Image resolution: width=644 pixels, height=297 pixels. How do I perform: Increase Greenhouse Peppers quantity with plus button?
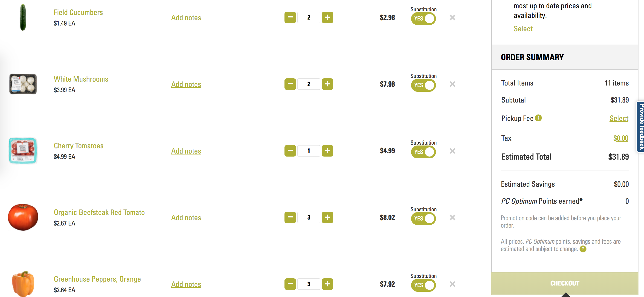pos(327,284)
